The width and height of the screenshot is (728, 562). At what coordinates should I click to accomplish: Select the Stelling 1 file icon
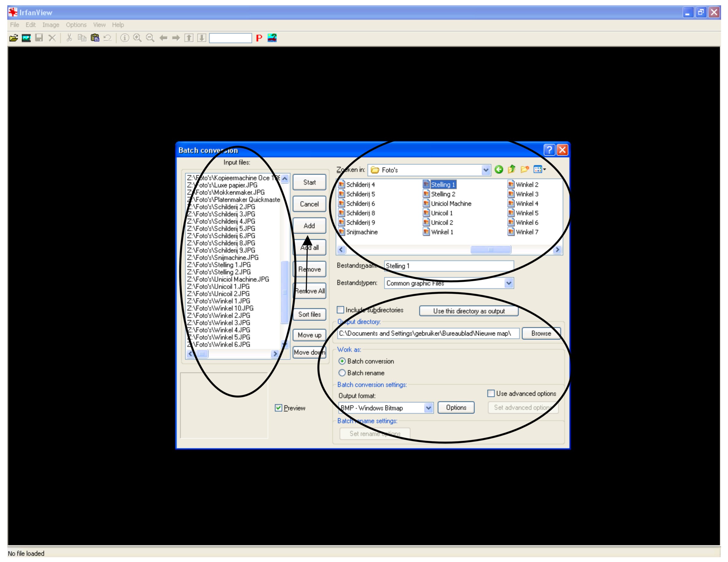pyautogui.click(x=426, y=184)
